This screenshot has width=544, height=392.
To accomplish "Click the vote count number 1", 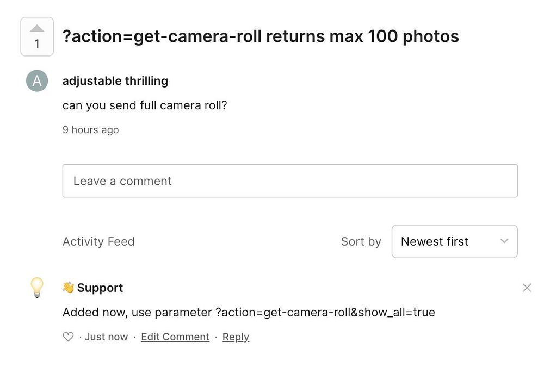I will click(x=37, y=45).
